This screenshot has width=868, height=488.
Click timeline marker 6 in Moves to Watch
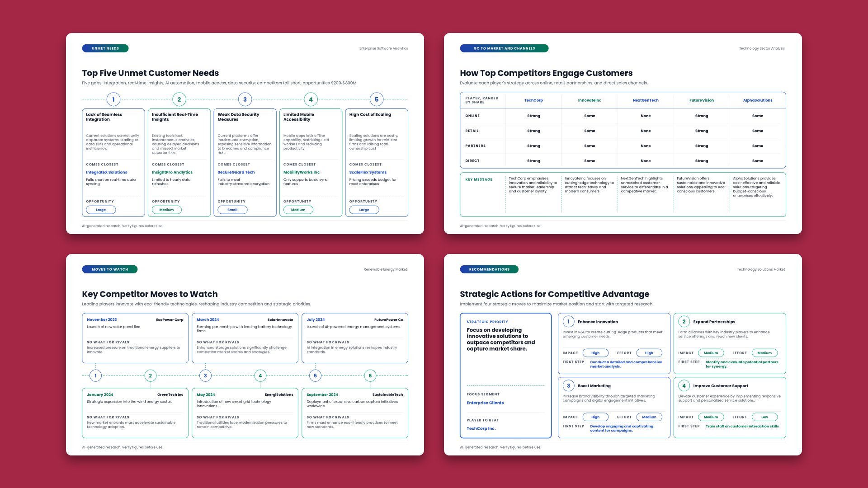[370, 375]
